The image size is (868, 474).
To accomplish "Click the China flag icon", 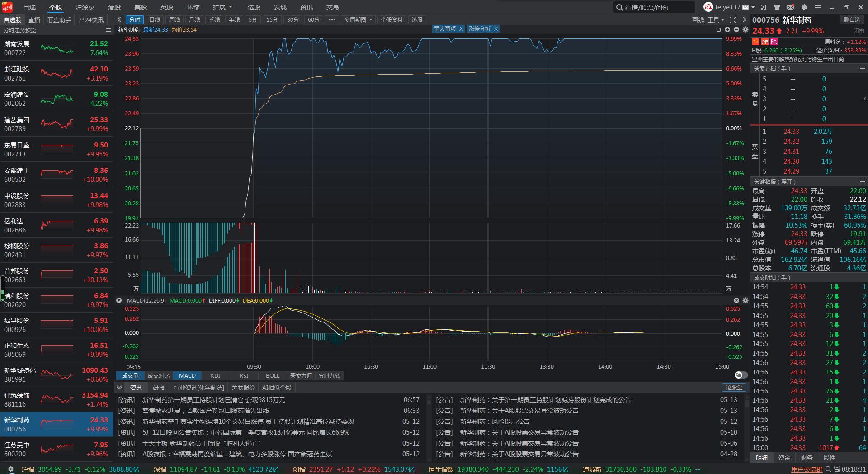I will click(x=756, y=42).
